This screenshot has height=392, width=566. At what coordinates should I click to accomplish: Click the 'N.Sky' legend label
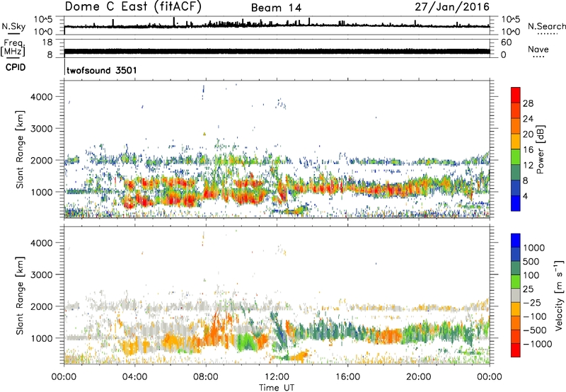[13, 26]
